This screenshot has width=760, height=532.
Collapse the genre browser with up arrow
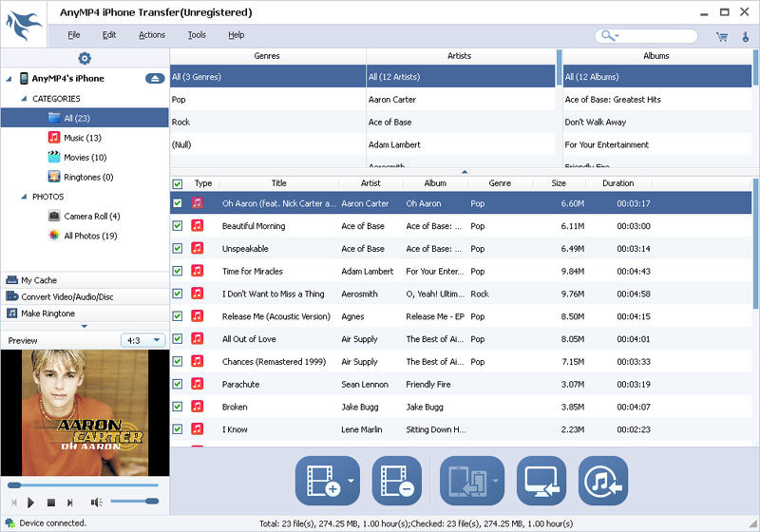[465, 172]
